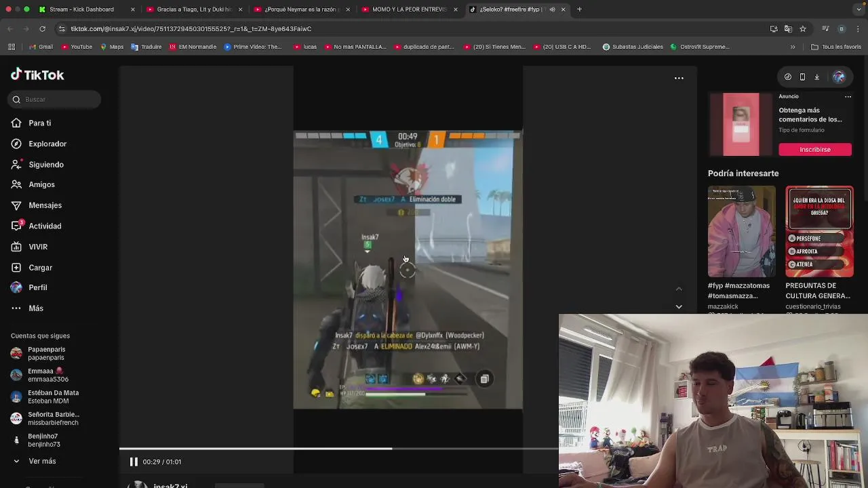Viewport: 868px width, 488px height.
Task: Open Gmail bookmark
Action: tap(41, 47)
